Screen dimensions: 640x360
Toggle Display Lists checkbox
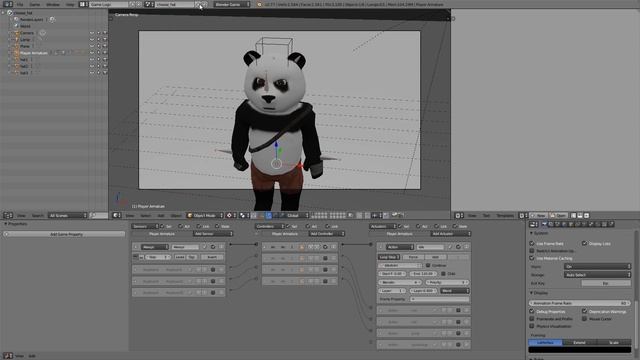[x=584, y=244]
